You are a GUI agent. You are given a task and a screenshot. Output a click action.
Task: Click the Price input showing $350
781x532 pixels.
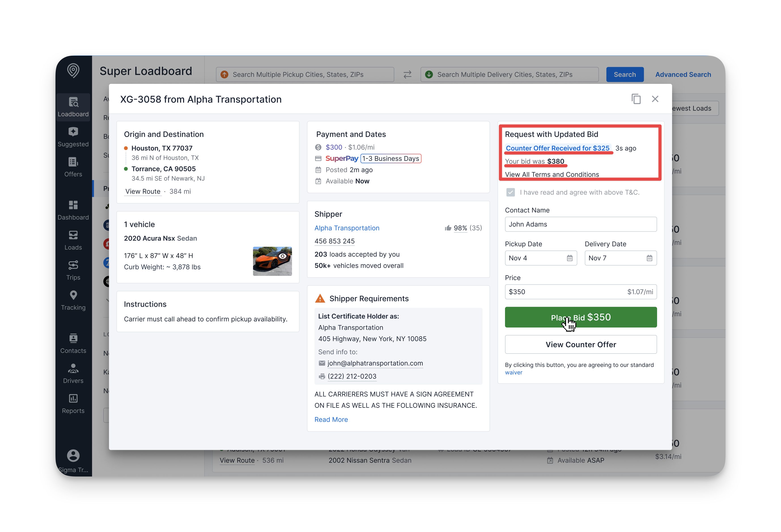point(581,292)
